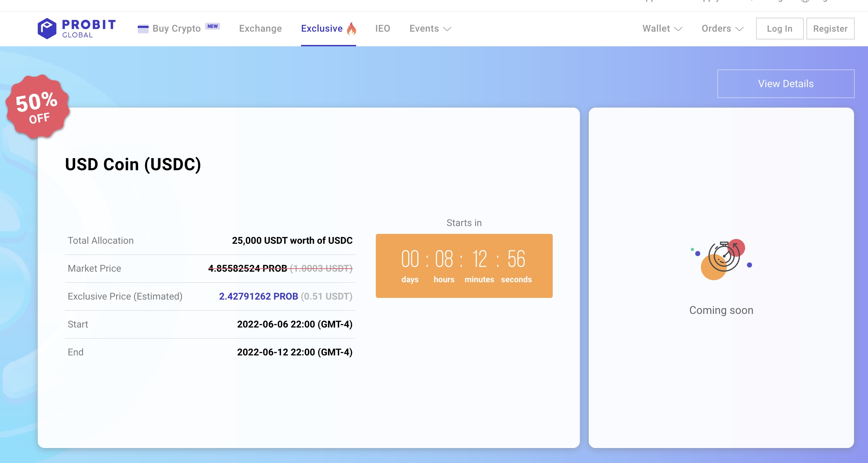Click the (0.51 USDT) estimated value

click(327, 297)
